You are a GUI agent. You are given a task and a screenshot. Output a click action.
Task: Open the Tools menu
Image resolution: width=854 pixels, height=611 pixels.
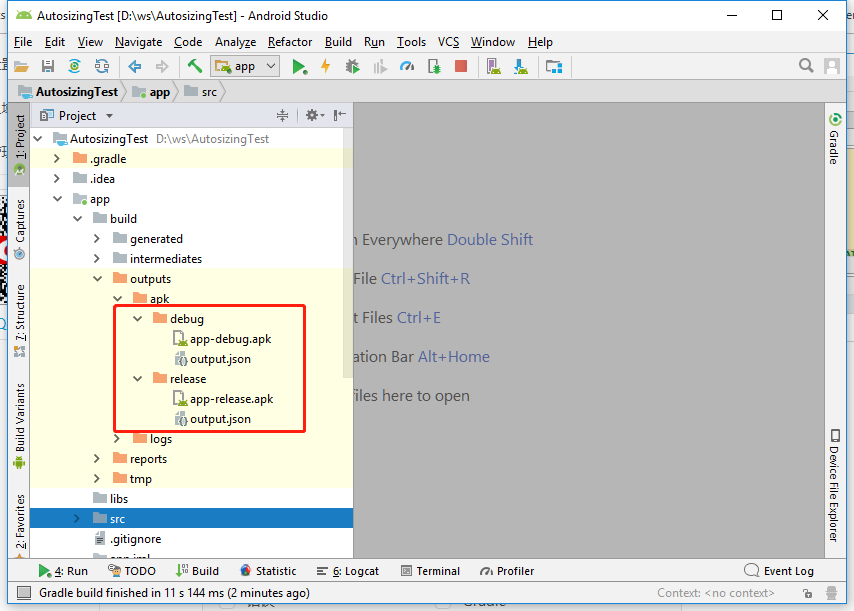[x=411, y=42]
